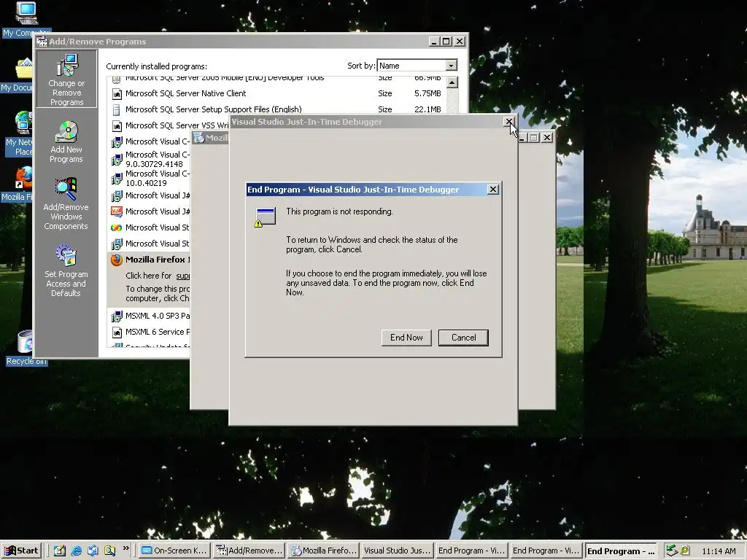Screen dimensions: 747x560
Task: Click the Microsoft SQL Server VSS Writer icon
Action: (117, 125)
